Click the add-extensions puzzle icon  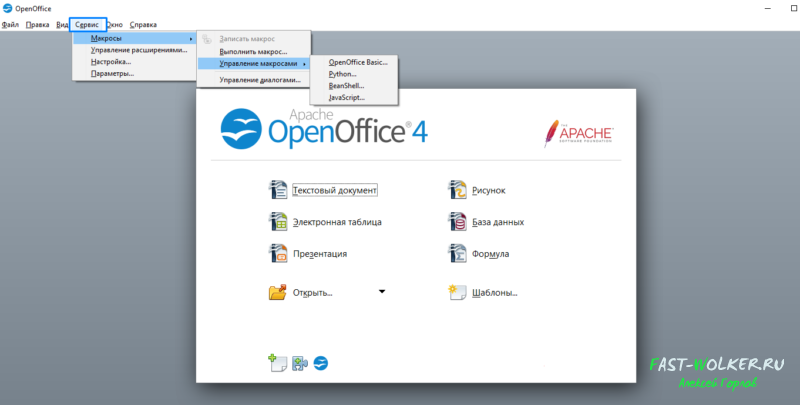299,364
